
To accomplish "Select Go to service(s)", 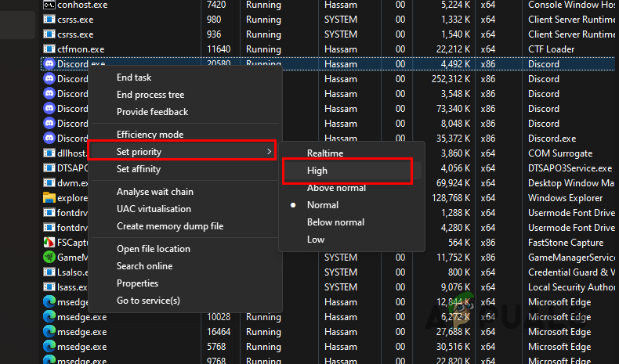I will click(x=148, y=301).
